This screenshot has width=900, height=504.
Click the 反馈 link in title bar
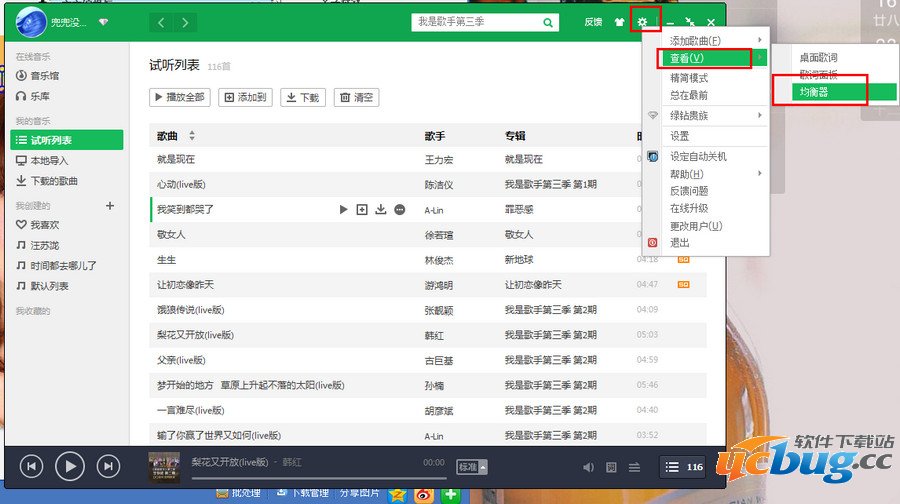(x=593, y=22)
